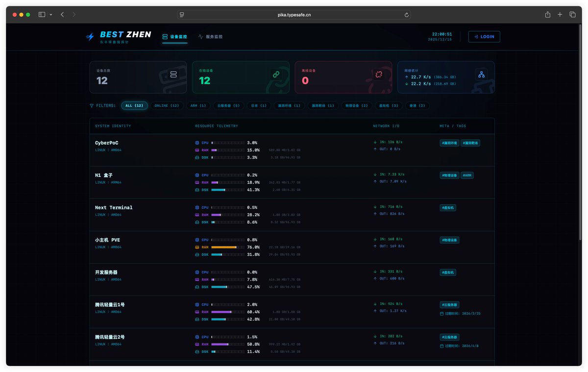Click the #ARM tag in the N1 盒子 row
Image resolution: width=588 pixels, height=372 pixels.
click(467, 175)
